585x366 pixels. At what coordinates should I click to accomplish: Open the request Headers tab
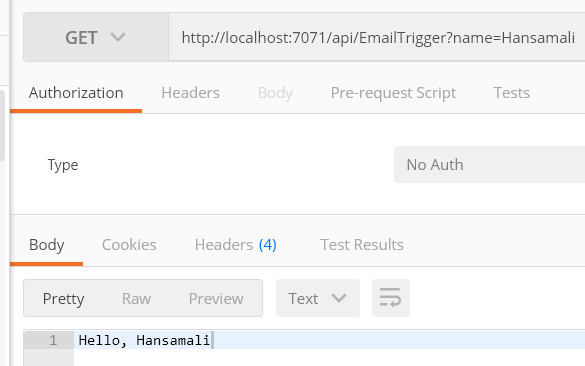tap(191, 93)
